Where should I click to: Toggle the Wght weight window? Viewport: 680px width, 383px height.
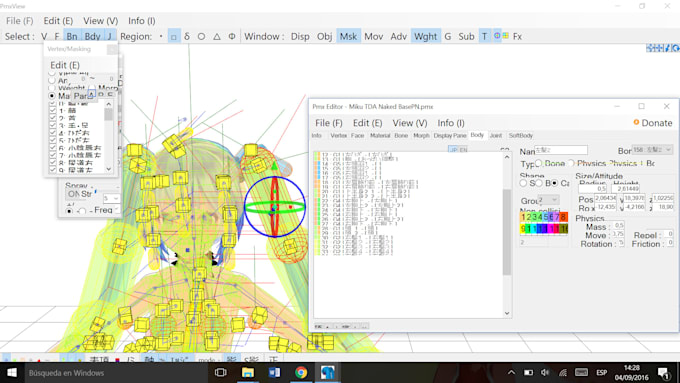[425, 36]
